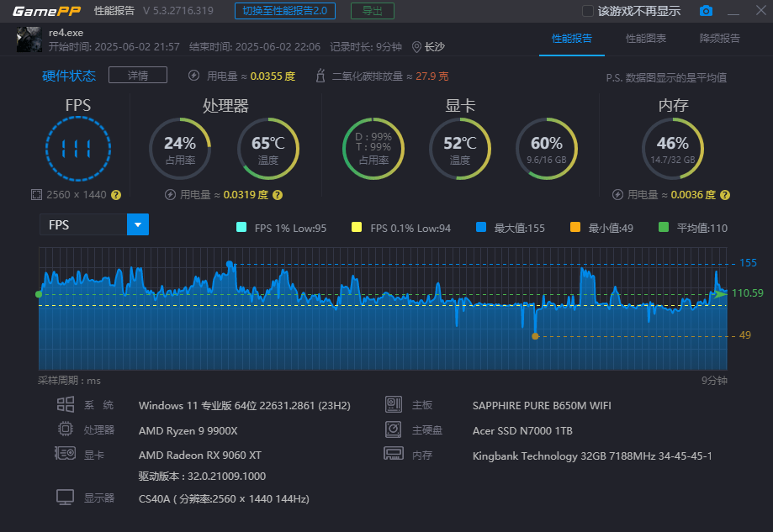Click the motherboard icon beside 主板
This screenshot has height=532, width=773.
[394, 404]
